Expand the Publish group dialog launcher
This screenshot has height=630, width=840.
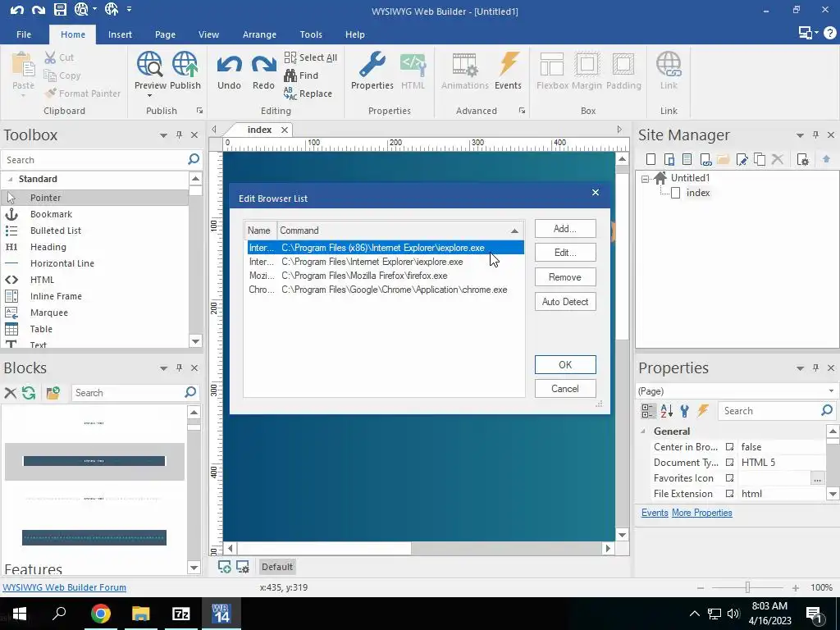[200, 111]
